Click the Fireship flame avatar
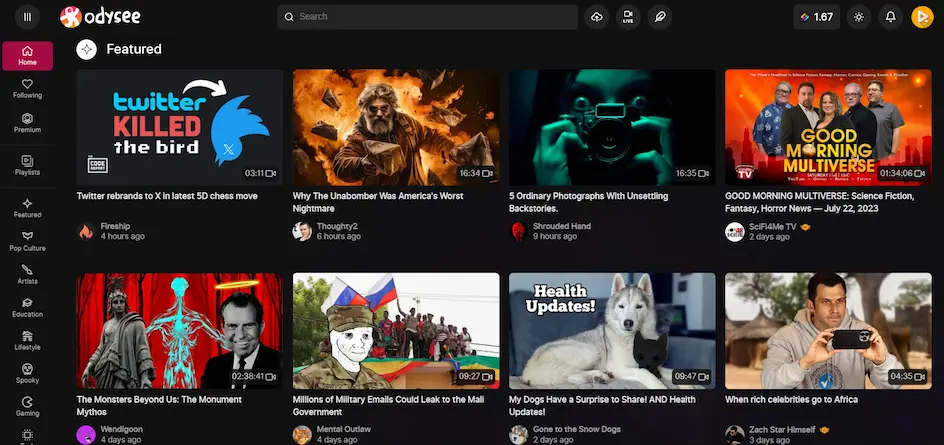 [x=86, y=231]
